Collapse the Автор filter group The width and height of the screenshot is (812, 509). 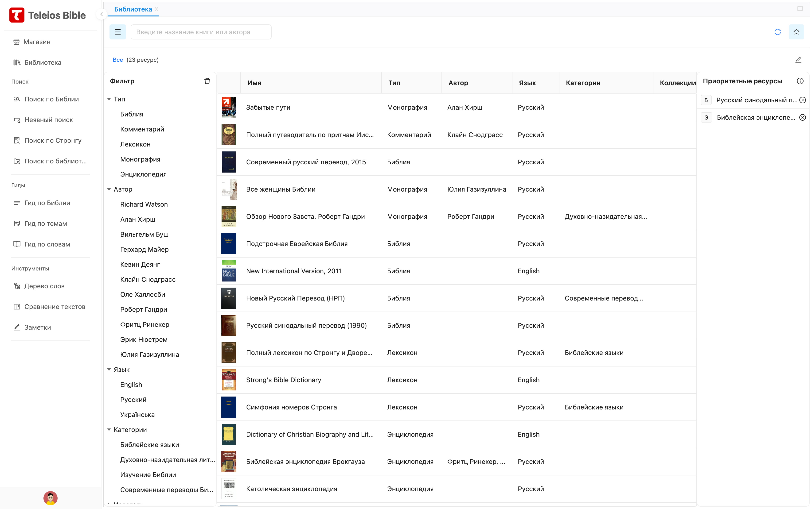coord(109,189)
